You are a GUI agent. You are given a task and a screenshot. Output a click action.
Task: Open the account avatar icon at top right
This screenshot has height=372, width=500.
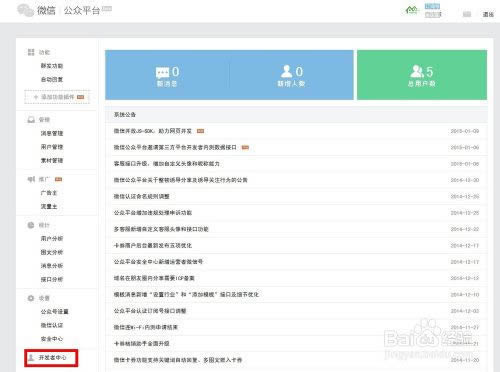pyautogui.click(x=412, y=10)
